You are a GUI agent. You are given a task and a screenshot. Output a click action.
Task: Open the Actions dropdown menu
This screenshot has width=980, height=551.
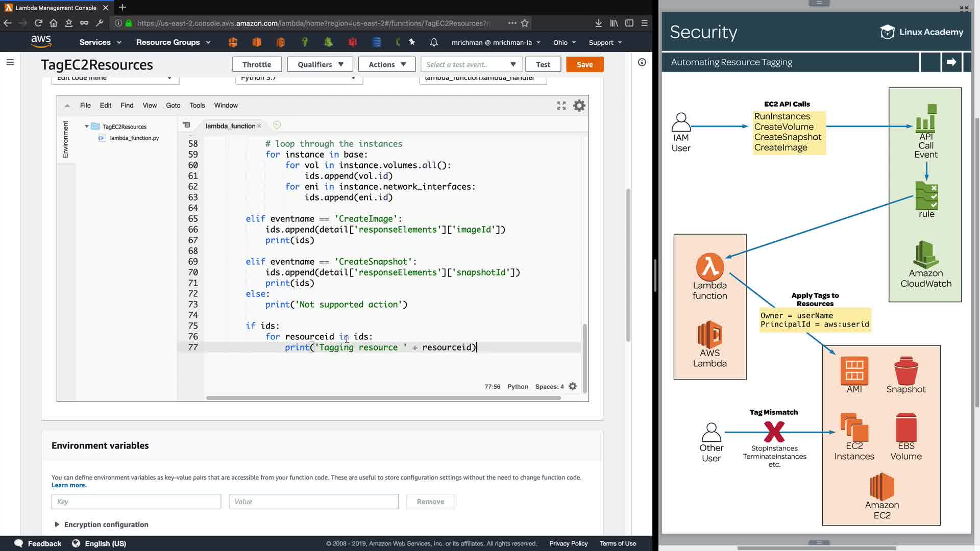coord(387,65)
